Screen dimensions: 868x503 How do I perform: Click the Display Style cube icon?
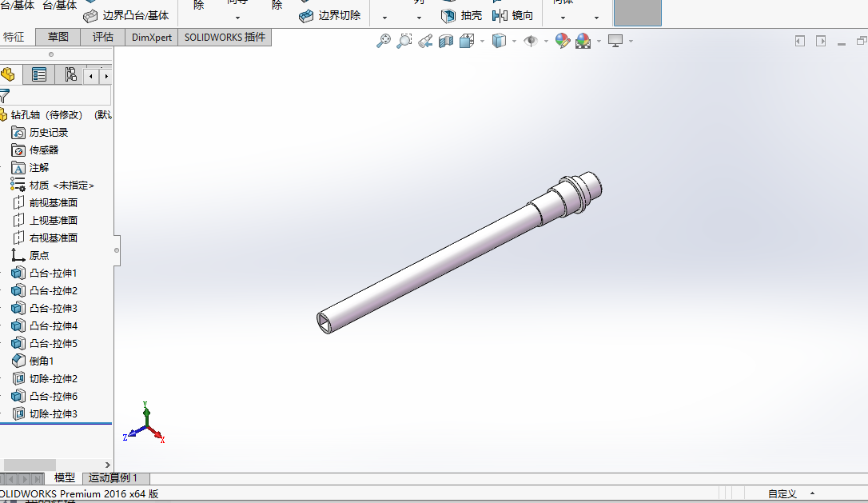(499, 41)
